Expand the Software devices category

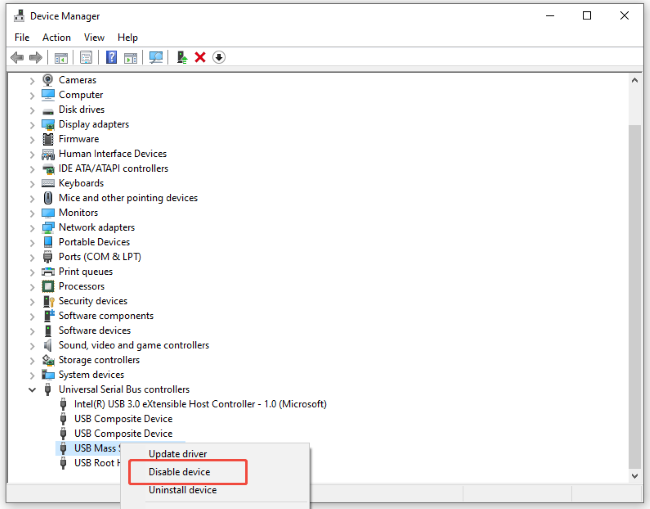32,331
